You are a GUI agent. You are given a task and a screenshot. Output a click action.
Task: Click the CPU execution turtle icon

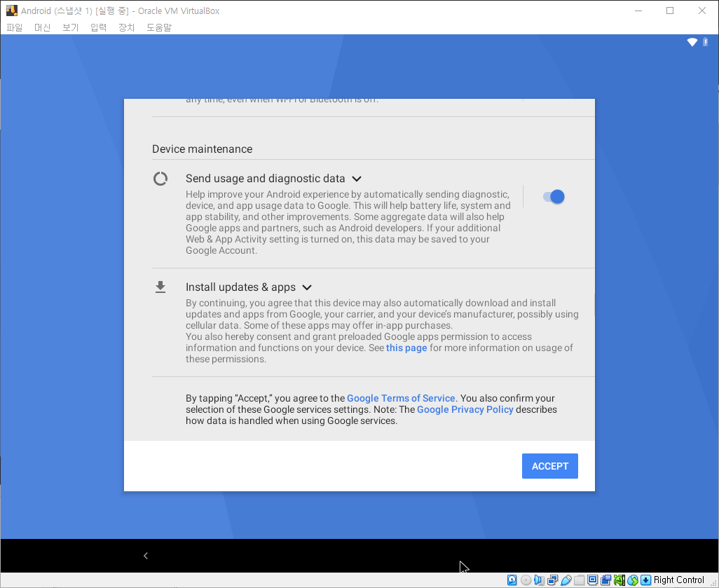pyautogui.click(x=619, y=580)
